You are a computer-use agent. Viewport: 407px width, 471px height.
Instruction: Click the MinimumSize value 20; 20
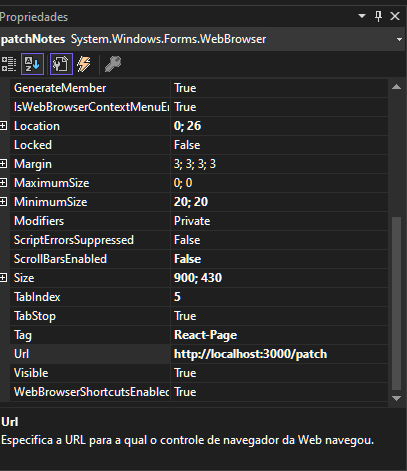279,202
